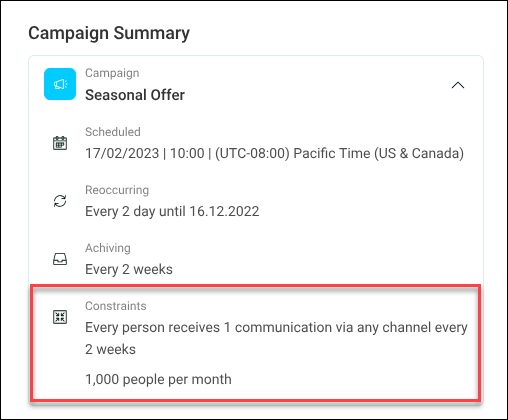
Task: Click the Scheduled label
Action: coord(113,132)
